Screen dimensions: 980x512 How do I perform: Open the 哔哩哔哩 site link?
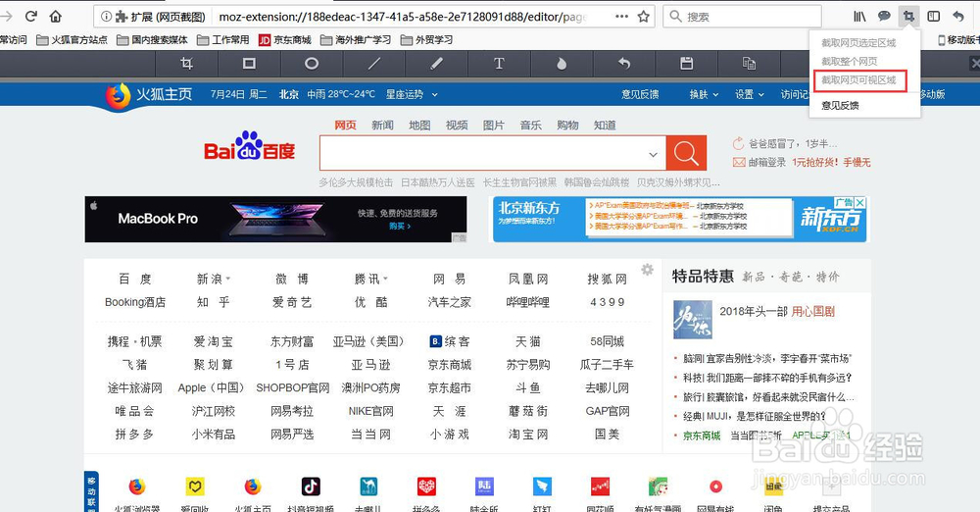click(527, 302)
